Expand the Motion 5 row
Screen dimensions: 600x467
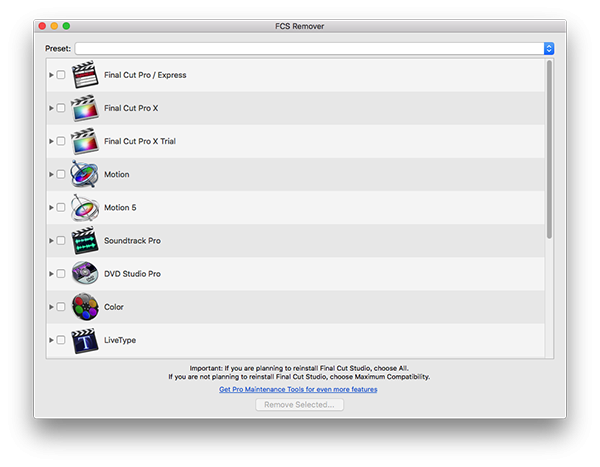click(51, 207)
